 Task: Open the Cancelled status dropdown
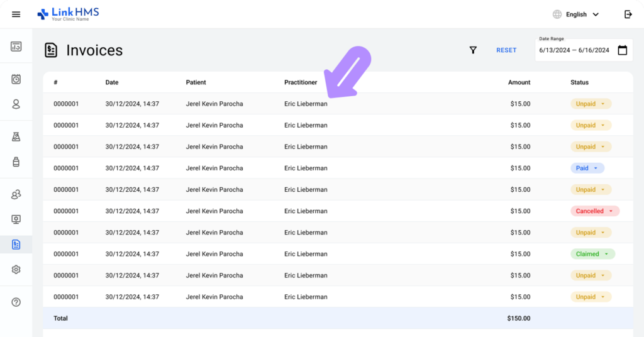(595, 211)
